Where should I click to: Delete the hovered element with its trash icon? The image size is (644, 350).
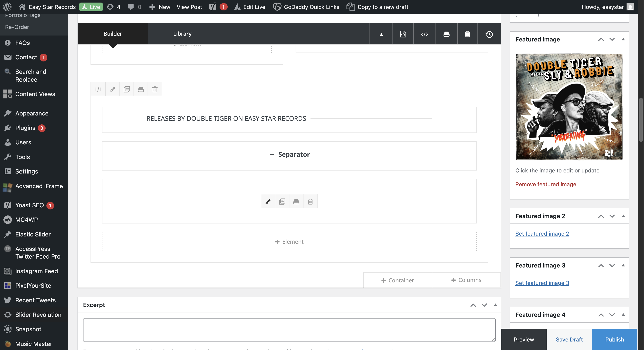point(310,201)
